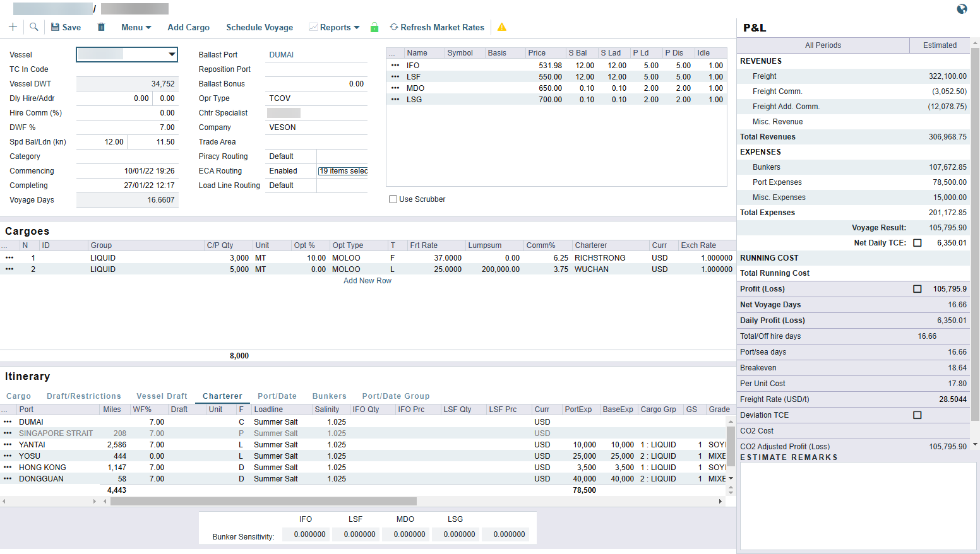Image resolution: width=980 pixels, height=554 pixels.
Task: Click the itinerary horizontal scrollbar
Action: [x=263, y=502]
